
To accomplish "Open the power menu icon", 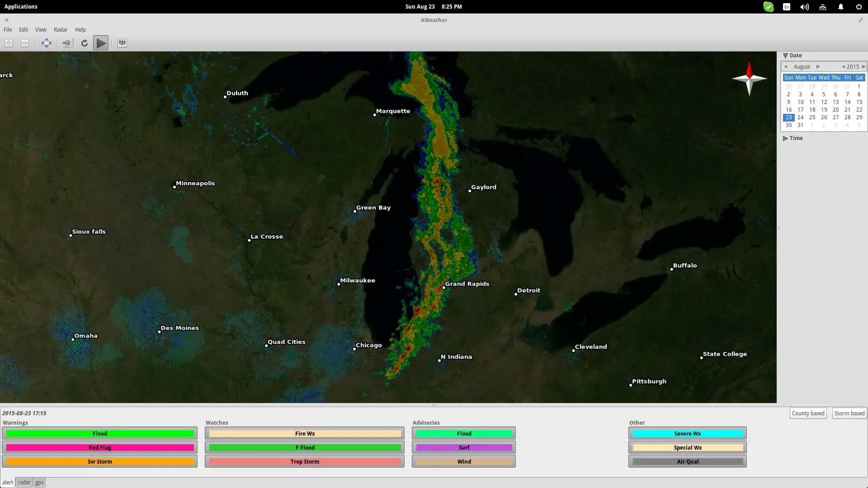I will [859, 7].
